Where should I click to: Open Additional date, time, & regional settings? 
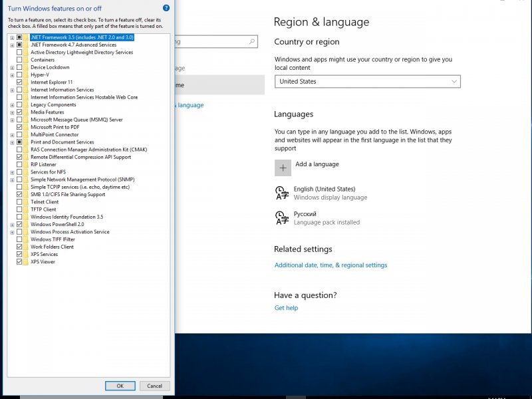tap(331, 265)
